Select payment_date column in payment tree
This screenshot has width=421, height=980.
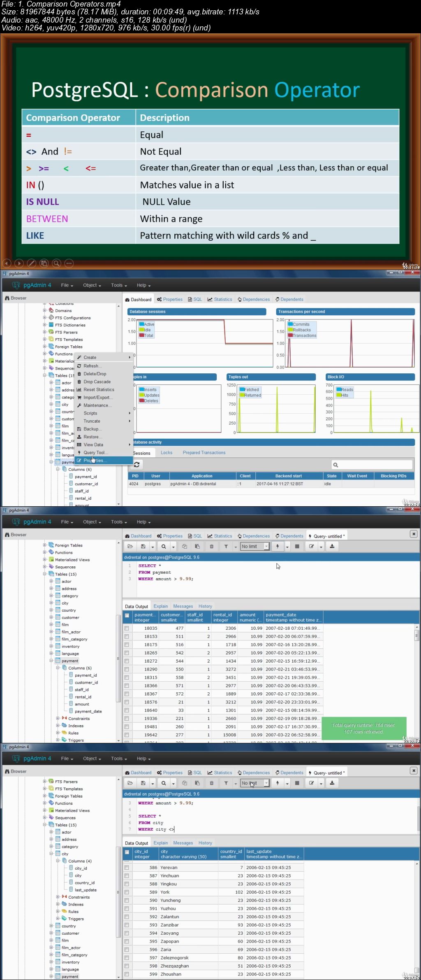88,711
